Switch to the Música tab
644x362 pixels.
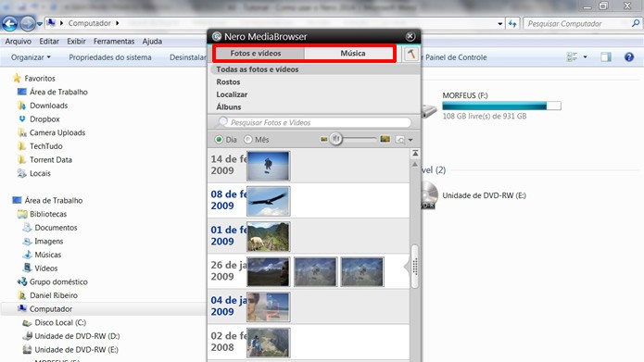352,54
